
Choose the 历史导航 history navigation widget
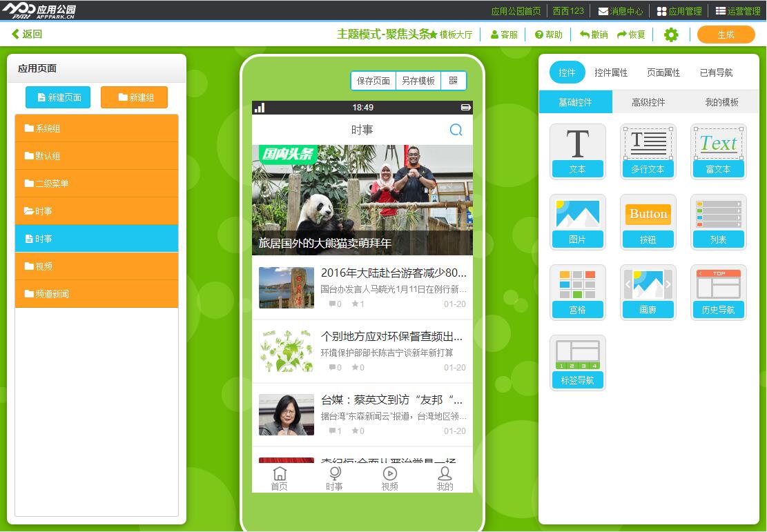tap(718, 292)
